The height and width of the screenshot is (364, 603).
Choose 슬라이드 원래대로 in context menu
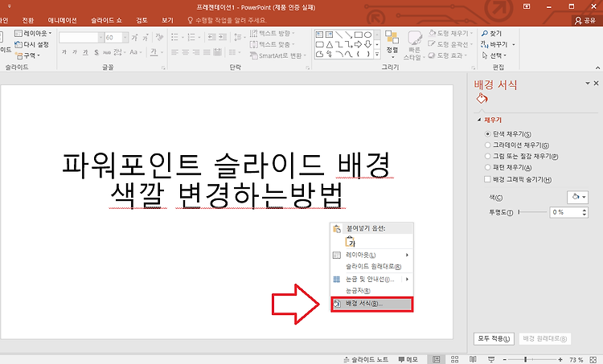click(372, 266)
